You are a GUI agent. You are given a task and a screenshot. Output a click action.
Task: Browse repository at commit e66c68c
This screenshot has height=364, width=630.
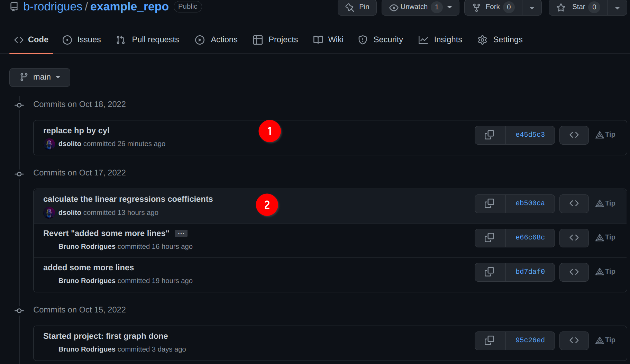(x=574, y=238)
